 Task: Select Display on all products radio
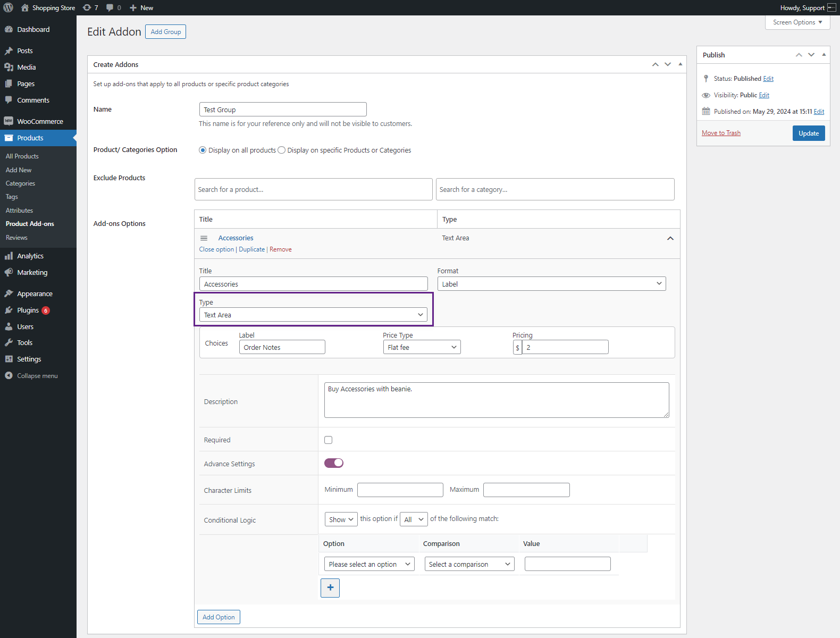203,150
